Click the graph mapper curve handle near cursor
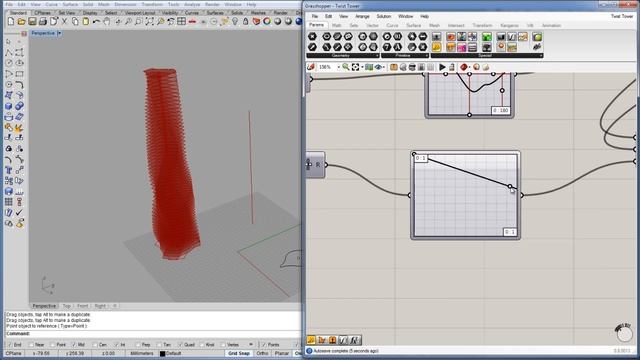The height and width of the screenshot is (360, 640). click(510, 187)
